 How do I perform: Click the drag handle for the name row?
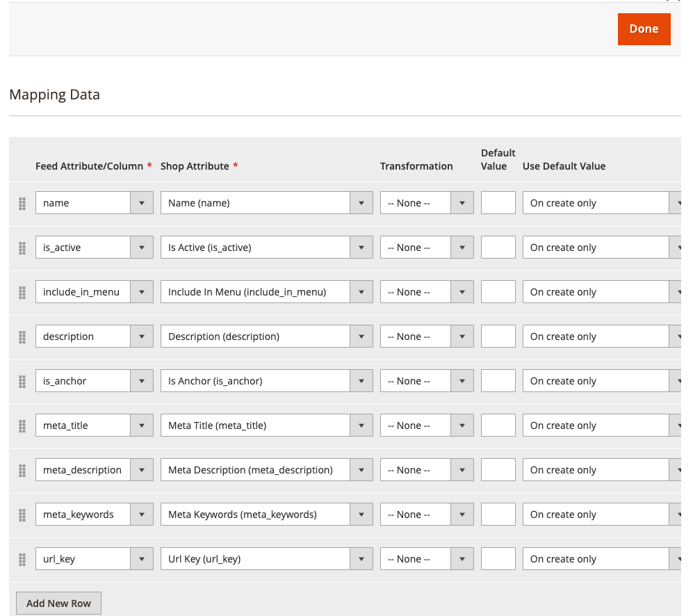point(22,204)
